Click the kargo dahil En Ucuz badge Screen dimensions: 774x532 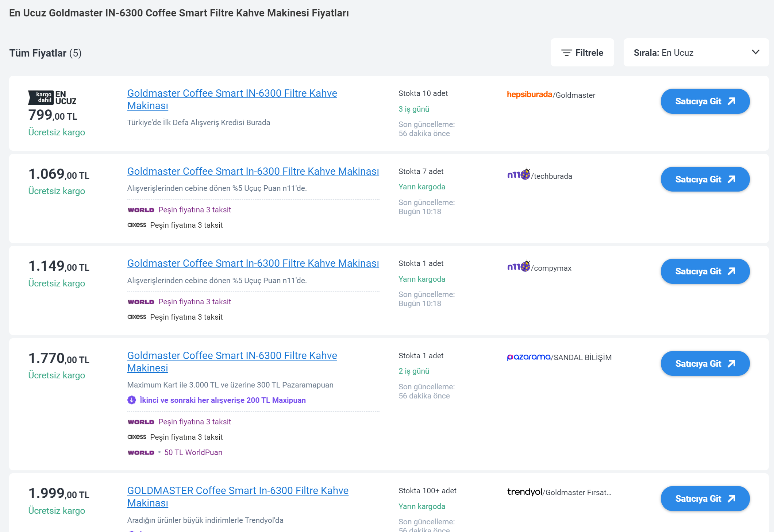click(x=52, y=97)
